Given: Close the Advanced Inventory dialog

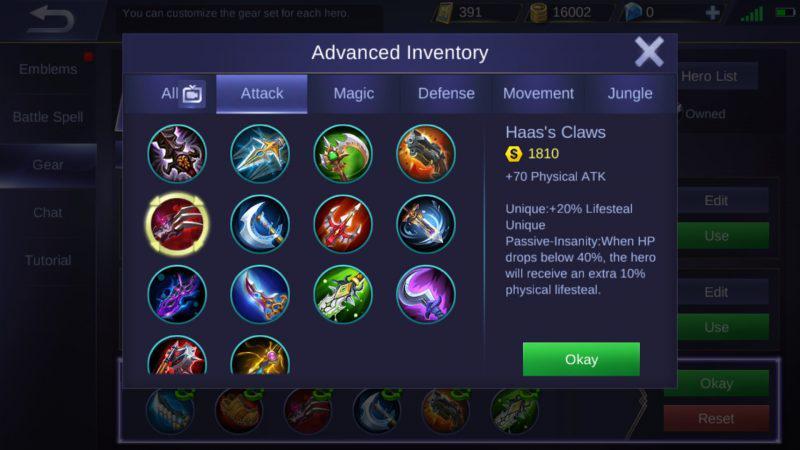Looking at the screenshot, I should tap(649, 52).
